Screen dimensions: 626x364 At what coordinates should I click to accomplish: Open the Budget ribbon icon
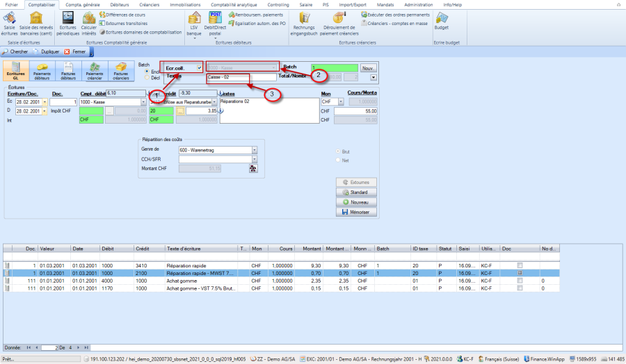click(441, 21)
